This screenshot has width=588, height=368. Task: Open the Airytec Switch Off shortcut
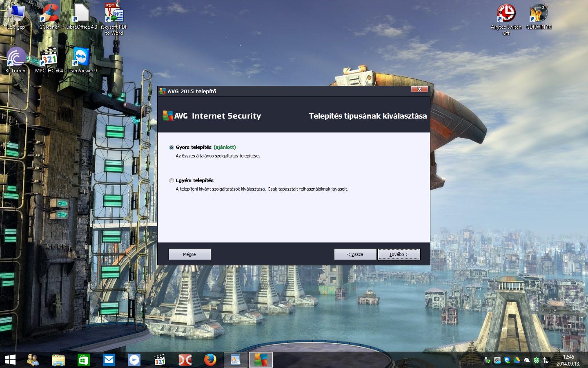click(506, 19)
